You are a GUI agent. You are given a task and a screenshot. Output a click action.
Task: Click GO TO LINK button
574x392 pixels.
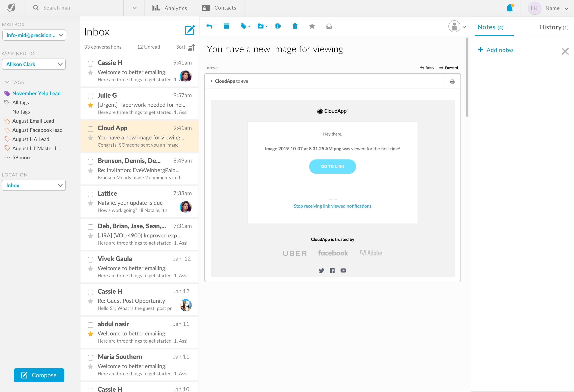point(332,167)
